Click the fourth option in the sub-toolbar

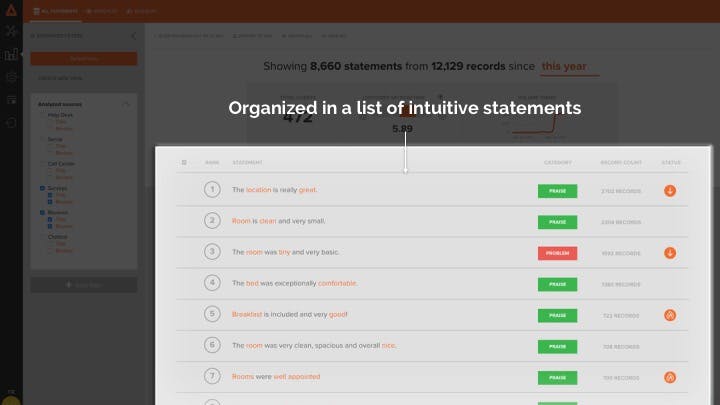[x=334, y=36]
